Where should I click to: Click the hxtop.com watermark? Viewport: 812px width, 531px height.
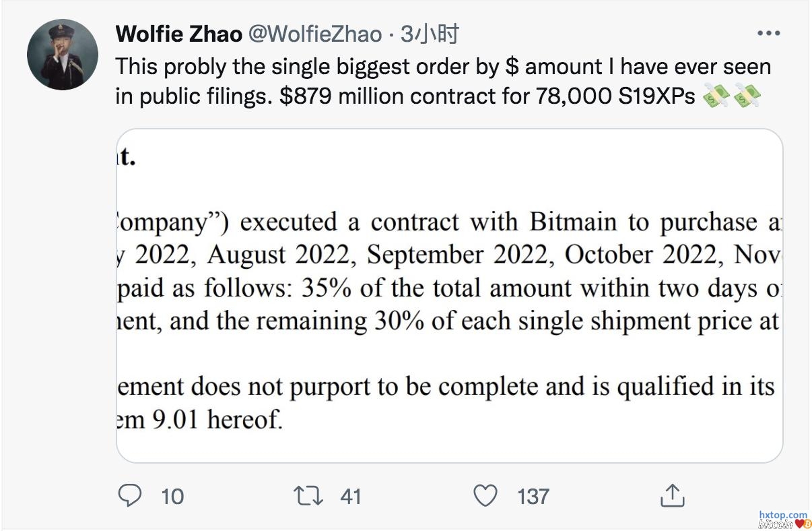tap(782, 514)
